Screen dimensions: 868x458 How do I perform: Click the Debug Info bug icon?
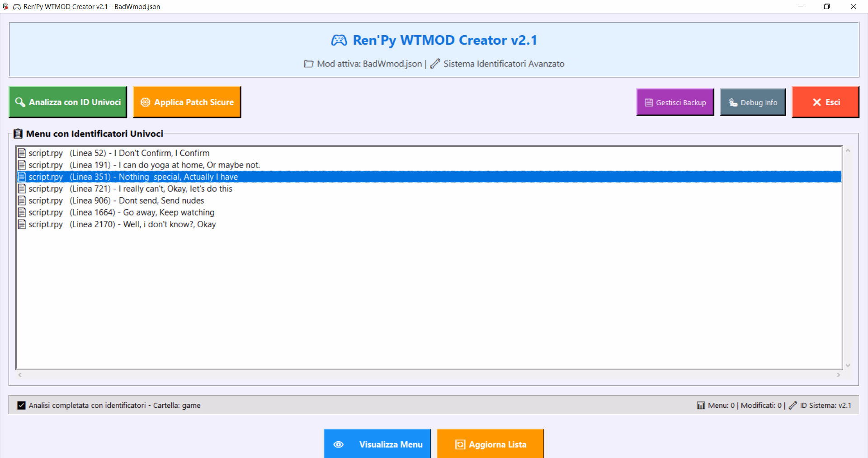click(x=733, y=103)
